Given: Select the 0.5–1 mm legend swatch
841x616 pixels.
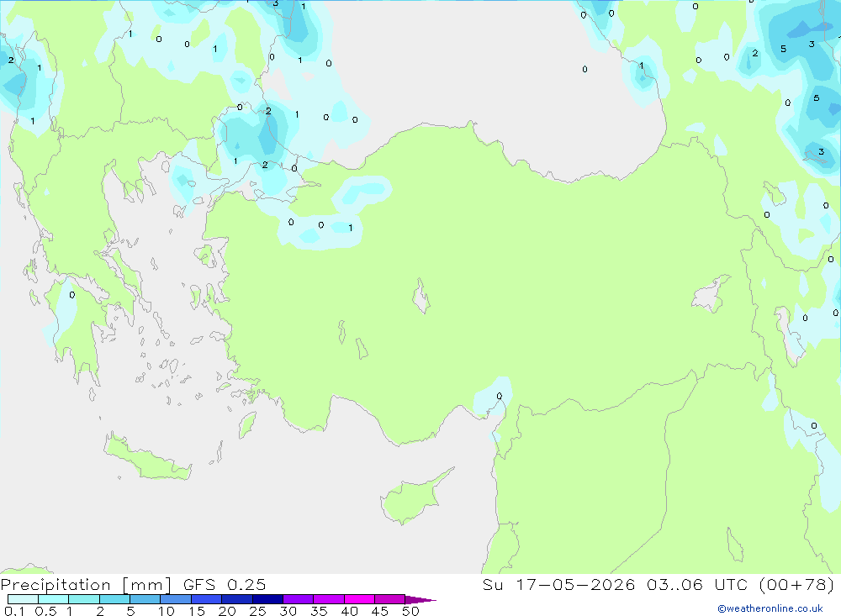Looking at the screenshot, I should pos(53,599).
